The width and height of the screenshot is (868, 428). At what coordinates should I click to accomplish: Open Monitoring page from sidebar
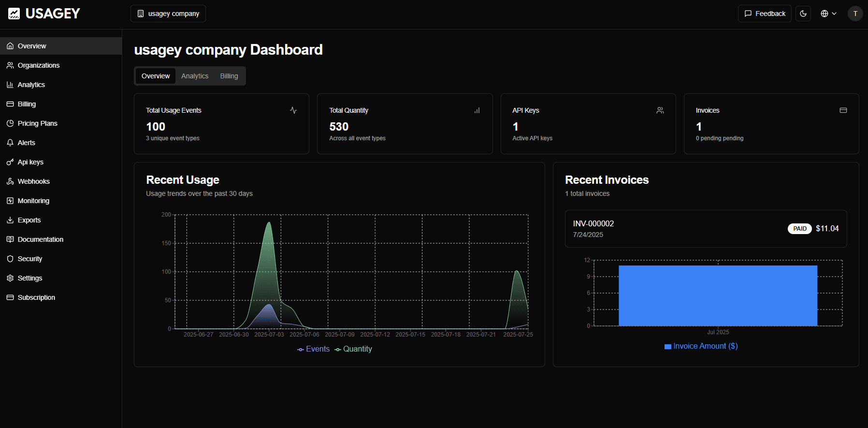click(x=33, y=201)
